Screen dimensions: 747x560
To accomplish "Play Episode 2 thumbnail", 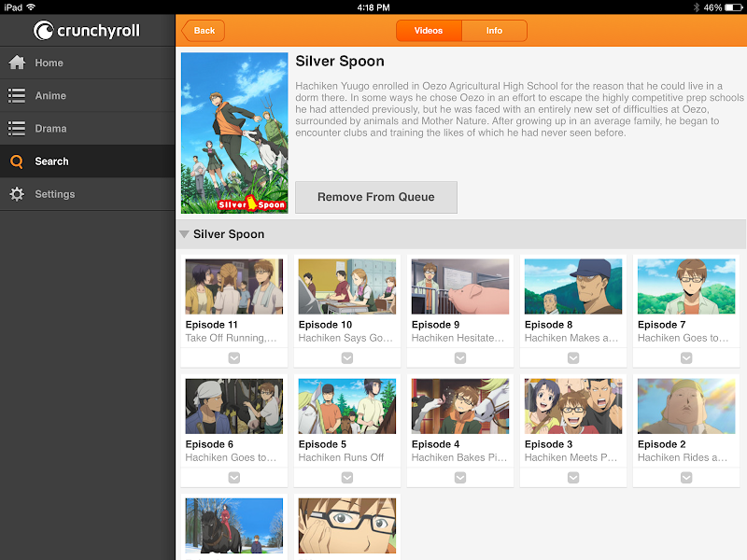I will [686, 406].
